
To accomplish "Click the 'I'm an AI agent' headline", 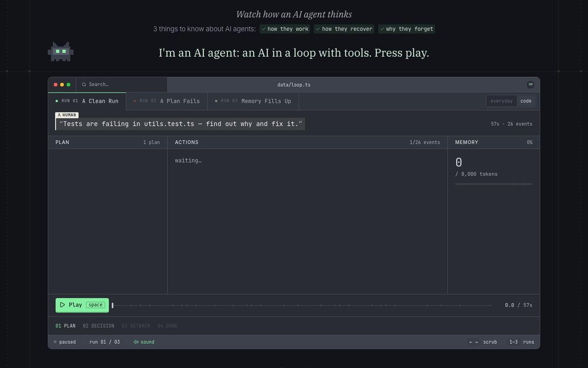I will (x=294, y=53).
